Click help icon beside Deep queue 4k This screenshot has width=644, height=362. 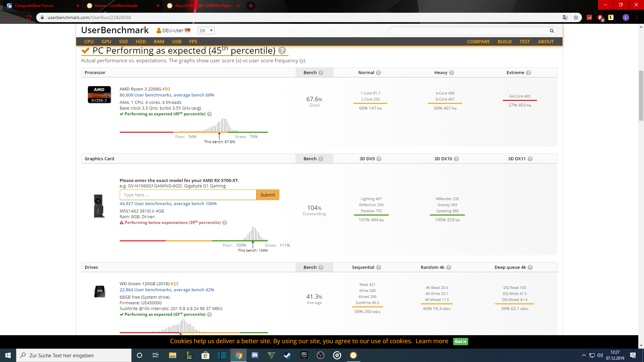click(530, 267)
